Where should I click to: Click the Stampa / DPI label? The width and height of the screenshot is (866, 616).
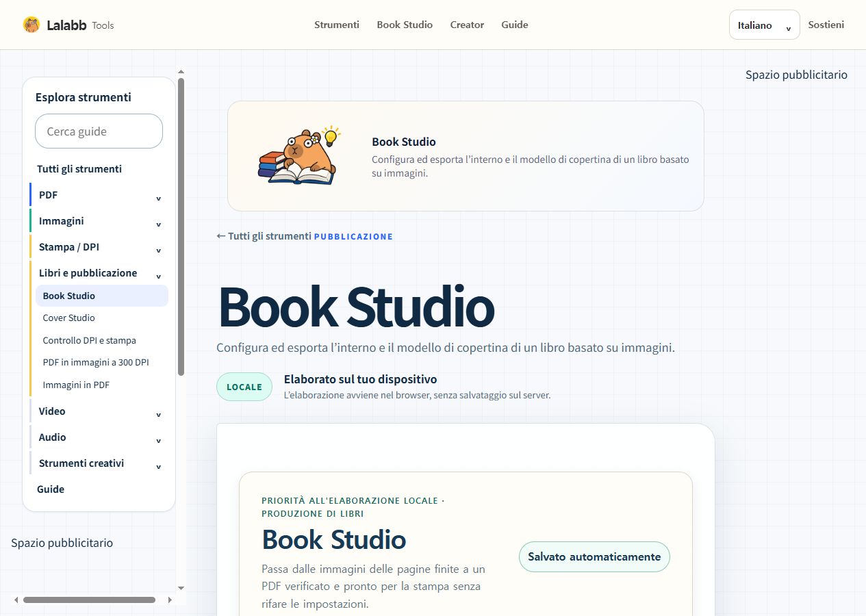pyautogui.click(x=69, y=246)
